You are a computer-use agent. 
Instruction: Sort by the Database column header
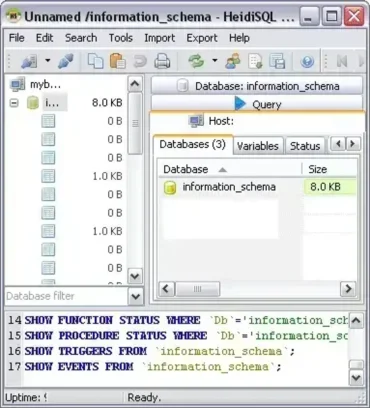(x=230, y=169)
